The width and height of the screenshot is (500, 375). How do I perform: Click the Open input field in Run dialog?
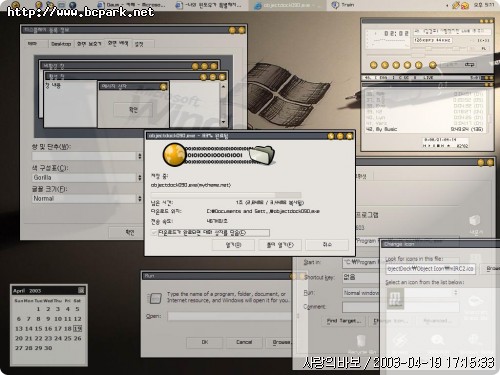point(229,316)
